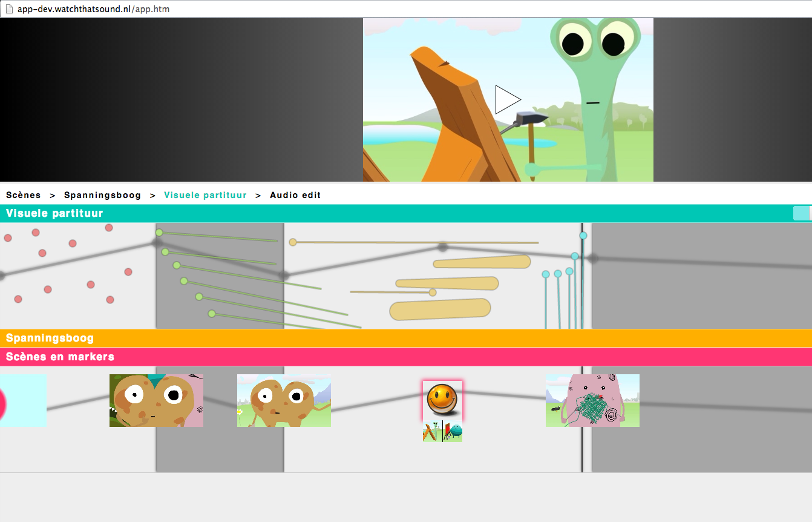Viewport: 812px width, 522px height.
Task: Click the yellow circle starting the long thin line
Action: (x=293, y=242)
